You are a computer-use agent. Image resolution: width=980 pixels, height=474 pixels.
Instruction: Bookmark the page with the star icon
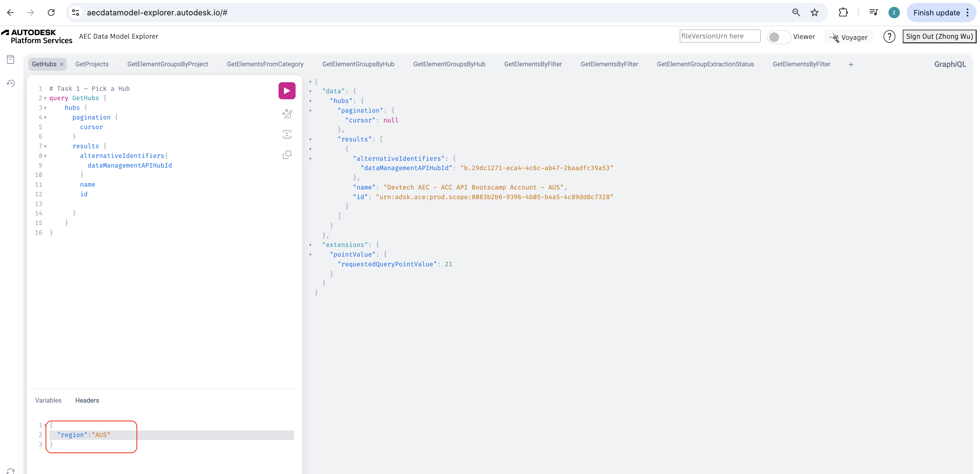(815, 12)
